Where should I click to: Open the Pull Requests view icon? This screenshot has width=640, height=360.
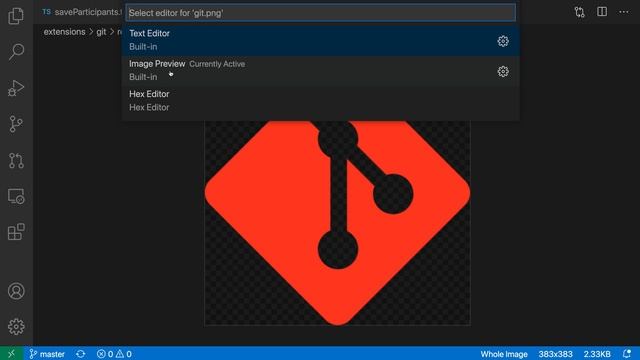pyautogui.click(x=16, y=160)
